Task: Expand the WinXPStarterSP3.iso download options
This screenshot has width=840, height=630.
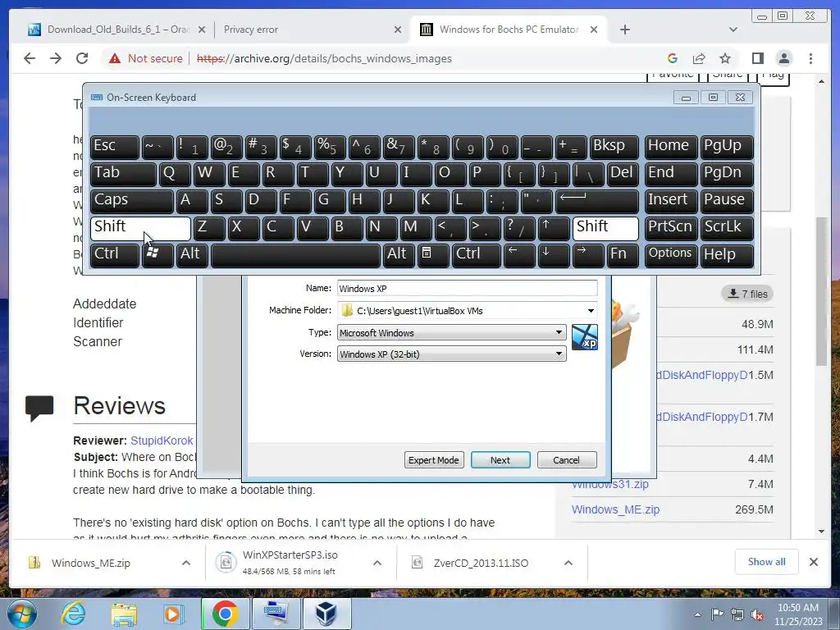Action: point(377,563)
